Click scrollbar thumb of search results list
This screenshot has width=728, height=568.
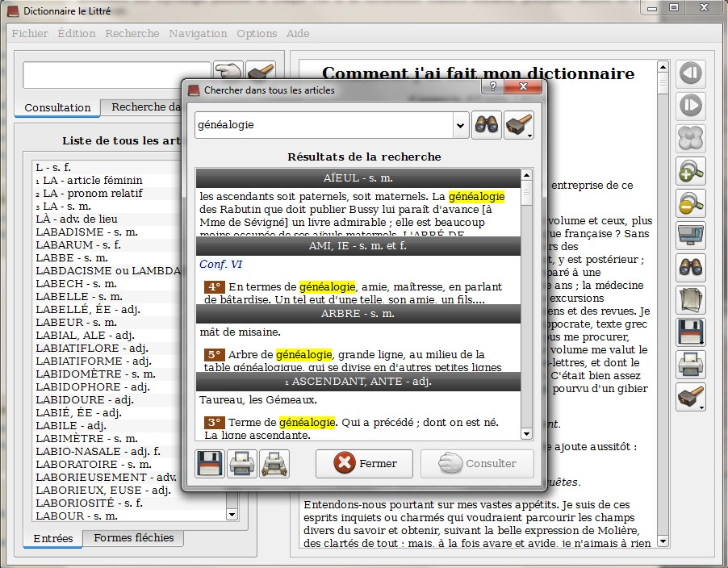click(526, 194)
